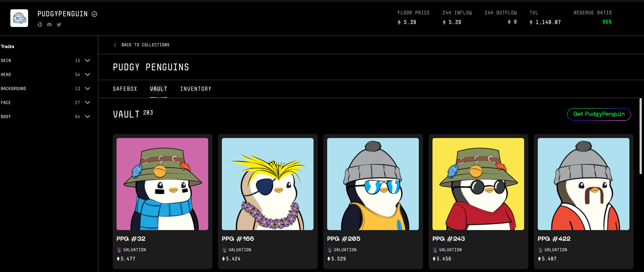
Task: Click the back arrow chevron icon
Action: pyautogui.click(x=115, y=45)
